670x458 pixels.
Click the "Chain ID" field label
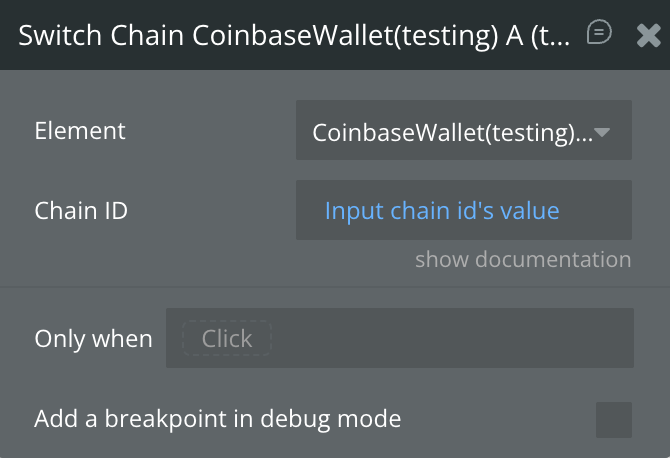[x=81, y=211]
